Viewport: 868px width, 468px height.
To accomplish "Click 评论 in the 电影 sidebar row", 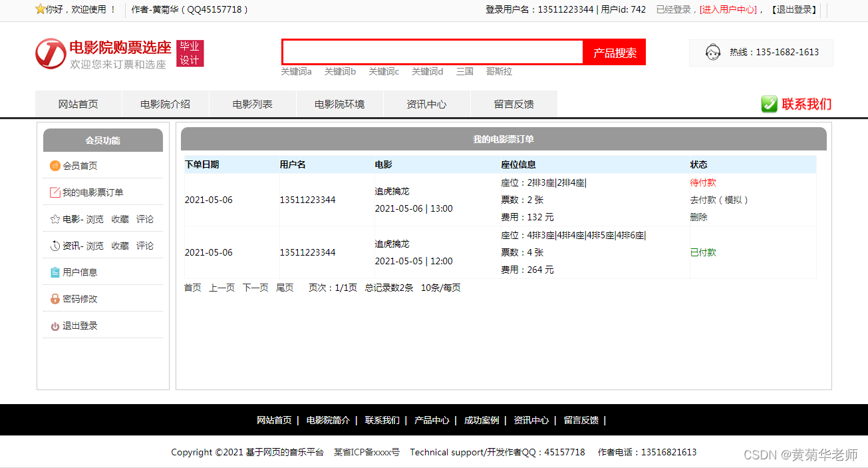I will click(x=145, y=219).
